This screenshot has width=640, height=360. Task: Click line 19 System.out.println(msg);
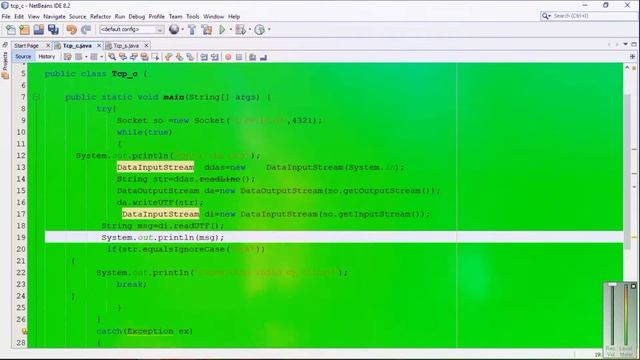pos(163,237)
